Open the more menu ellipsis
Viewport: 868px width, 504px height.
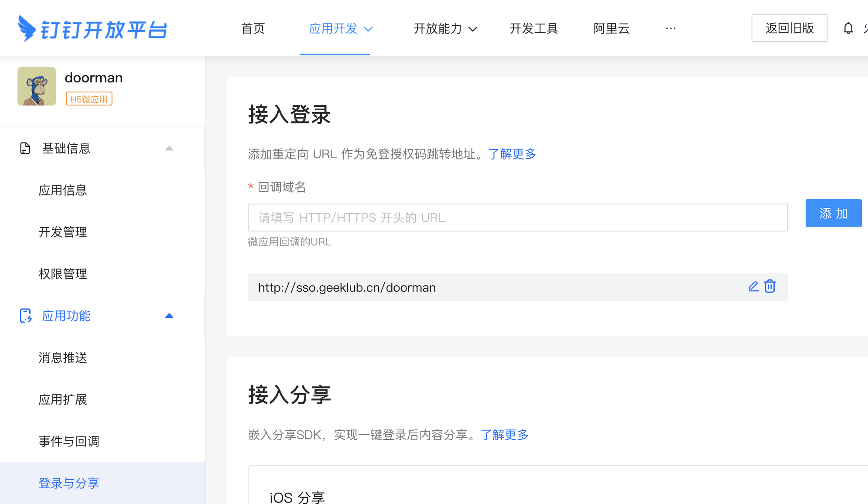click(x=670, y=28)
